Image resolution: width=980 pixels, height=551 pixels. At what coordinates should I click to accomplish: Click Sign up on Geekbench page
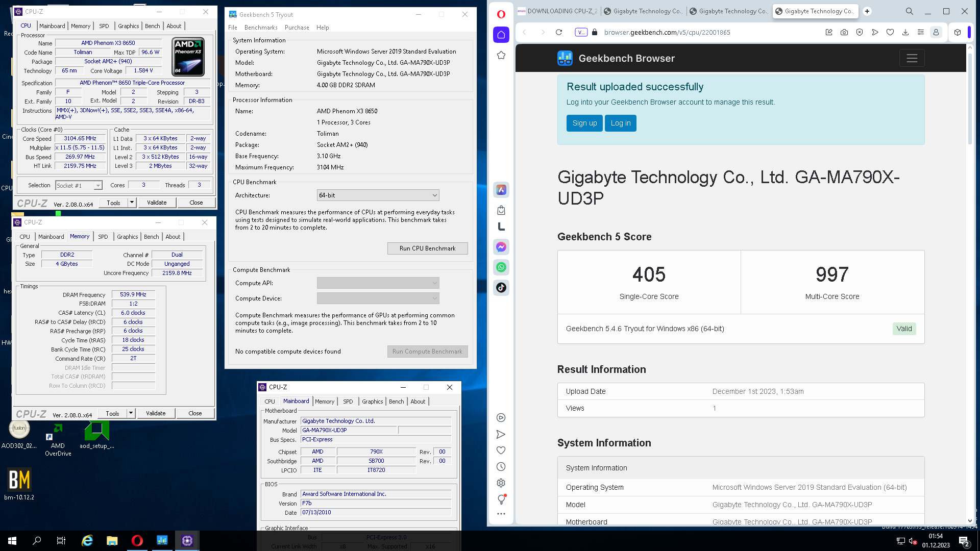(x=584, y=123)
